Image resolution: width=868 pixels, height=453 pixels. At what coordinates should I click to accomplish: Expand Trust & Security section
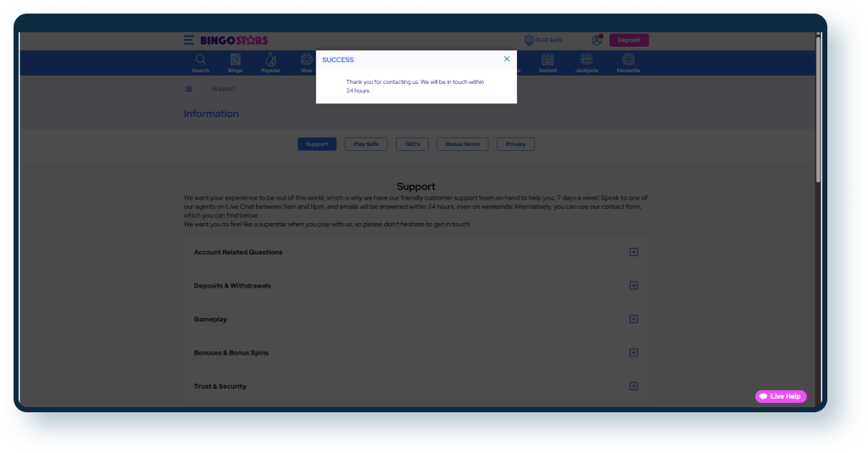coord(633,386)
